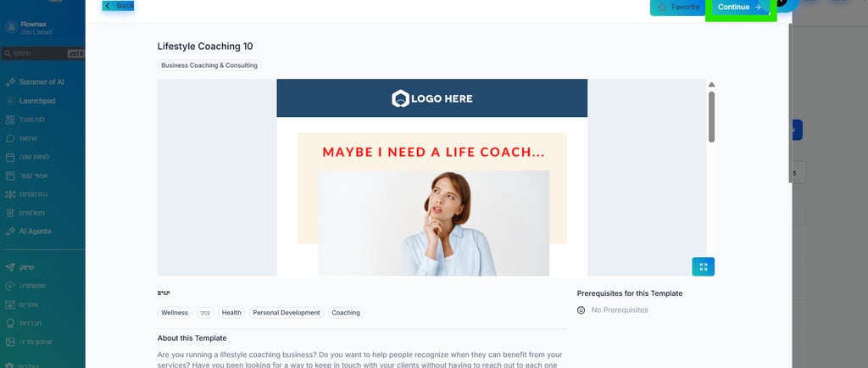
Task: Click Business Coaching & Consulting category tag
Action: coord(209,65)
